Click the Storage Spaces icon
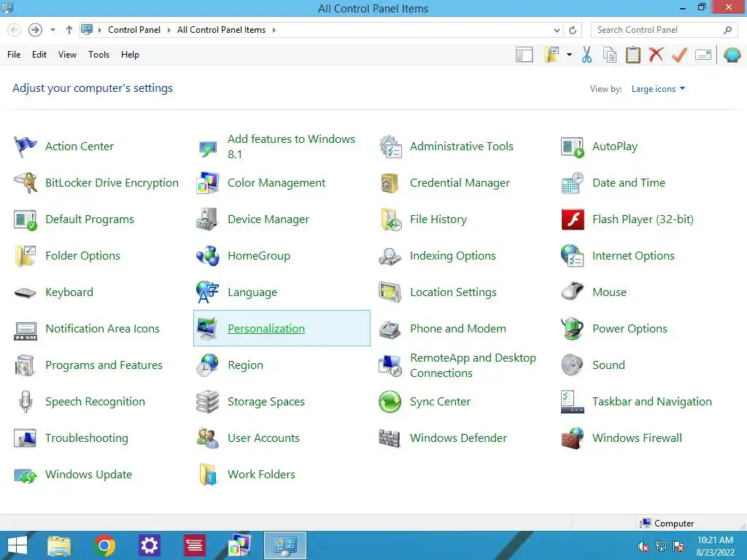Image resolution: width=747 pixels, height=560 pixels. point(208,402)
